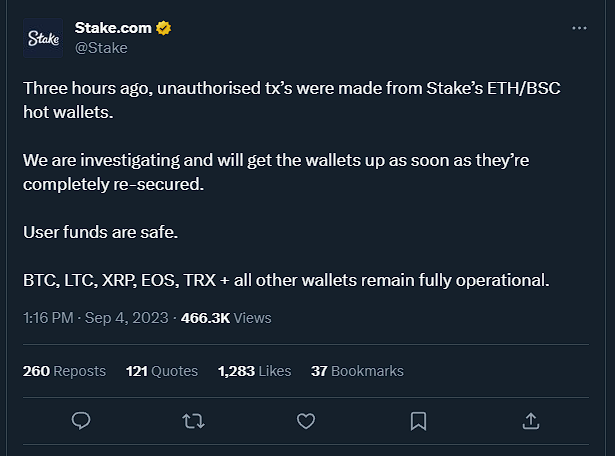Show the 1,283 Likes list
Image resolution: width=615 pixels, height=456 pixels.
coord(255,371)
